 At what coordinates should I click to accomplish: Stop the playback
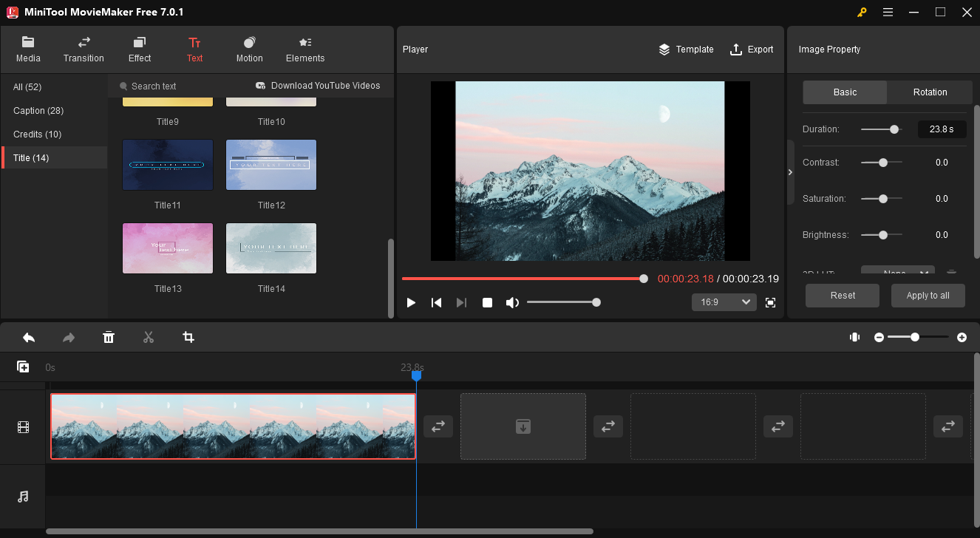487,302
